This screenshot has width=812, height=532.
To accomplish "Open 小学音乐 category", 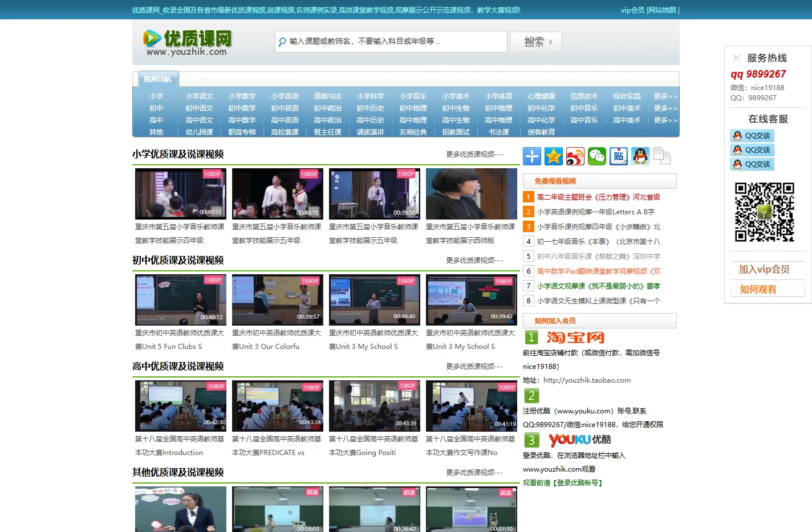I will 413,96.
